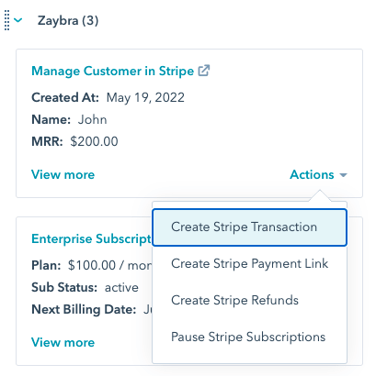376x376 pixels.
Task: Select Pause Stripe Subscriptions option
Action: click(x=250, y=337)
